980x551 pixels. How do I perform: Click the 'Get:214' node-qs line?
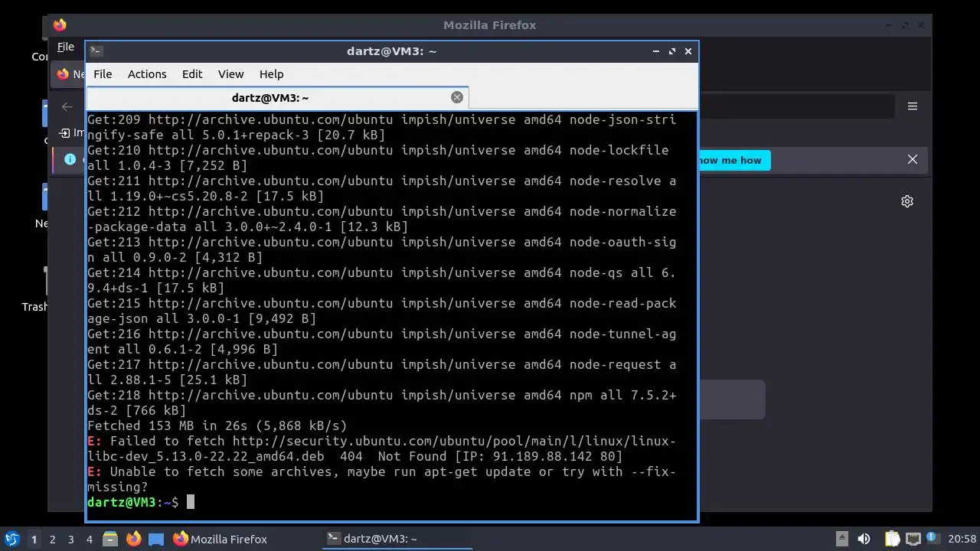[381, 280]
